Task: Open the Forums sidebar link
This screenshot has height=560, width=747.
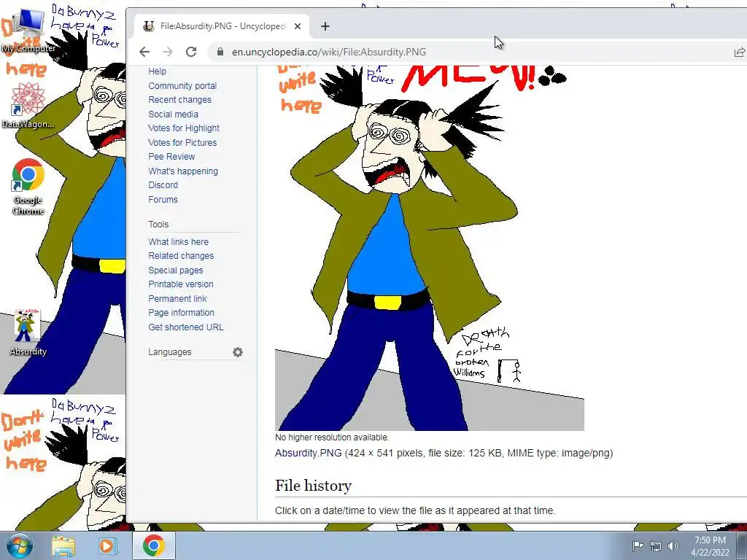Action: click(x=163, y=200)
